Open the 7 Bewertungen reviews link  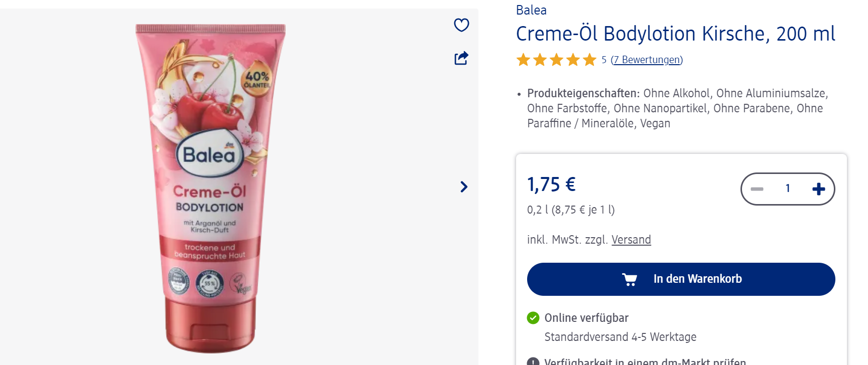point(647,60)
